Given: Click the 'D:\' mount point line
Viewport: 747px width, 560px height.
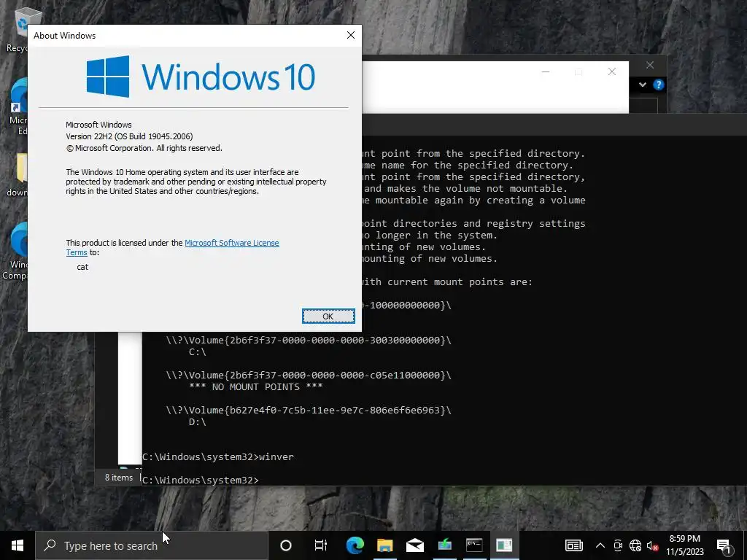Looking at the screenshot, I should pos(197,422).
